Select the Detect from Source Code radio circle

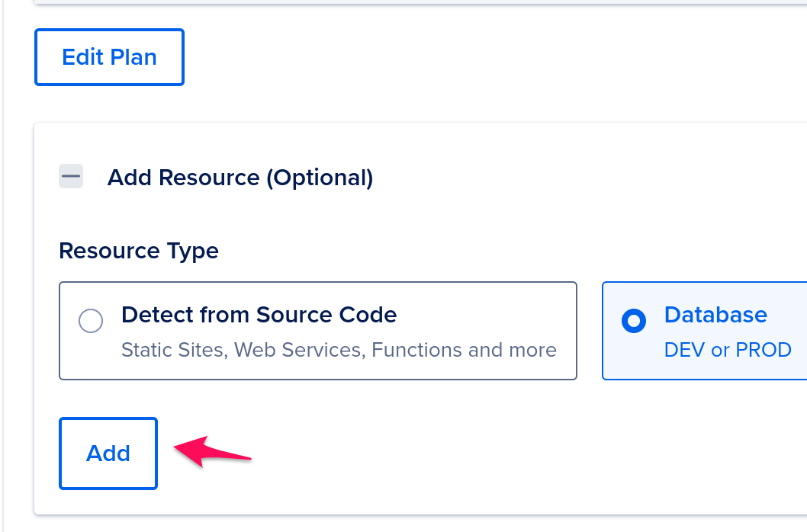click(91, 321)
